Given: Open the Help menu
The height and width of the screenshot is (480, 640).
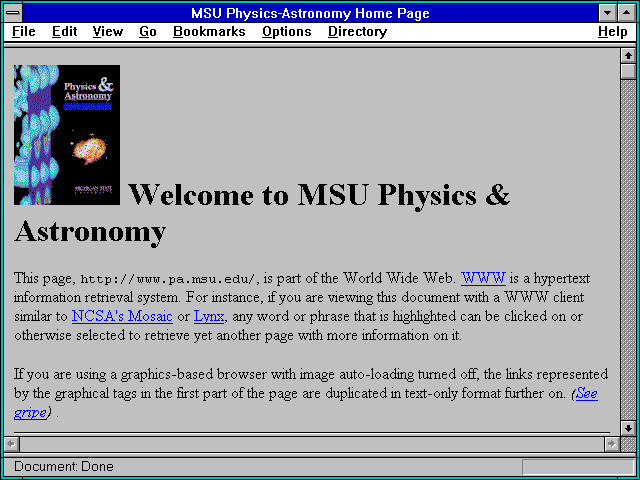Looking at the screenshot, I should pos(613,32).
